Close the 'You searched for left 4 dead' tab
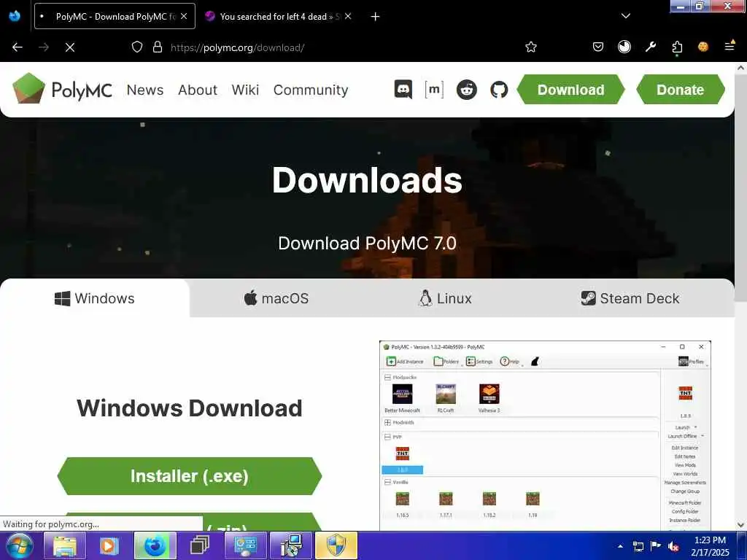 (348, 16)
